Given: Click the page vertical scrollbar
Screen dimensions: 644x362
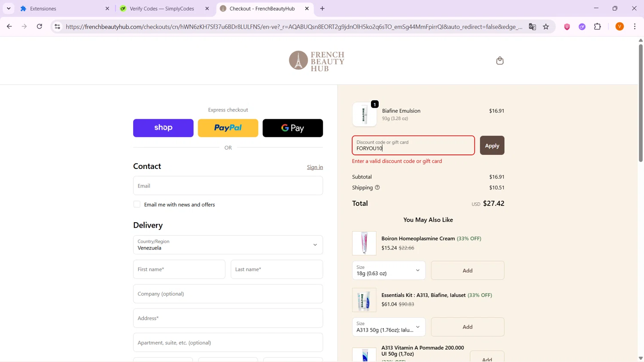Looking at the screenshot, I should [x=640, y=103].
